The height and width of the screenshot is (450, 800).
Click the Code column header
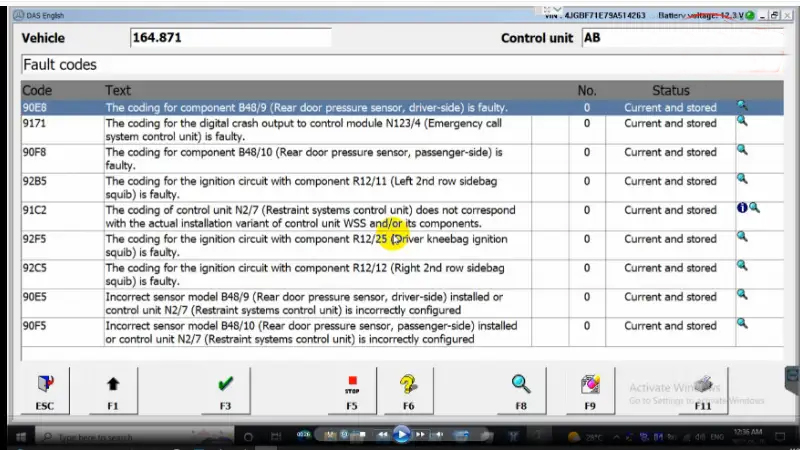click(37, 90)
